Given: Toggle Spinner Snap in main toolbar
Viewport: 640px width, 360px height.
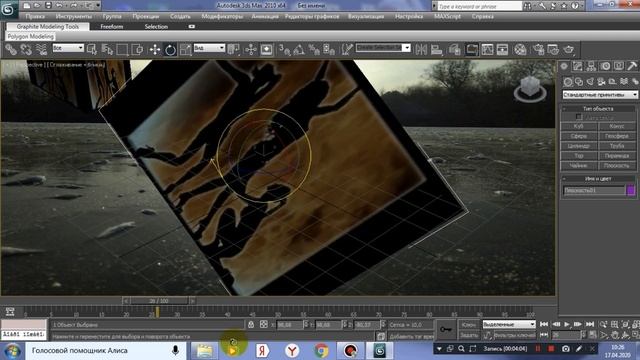Looking at the screenshot, I should pyautogui.click(x=329, y=50).
